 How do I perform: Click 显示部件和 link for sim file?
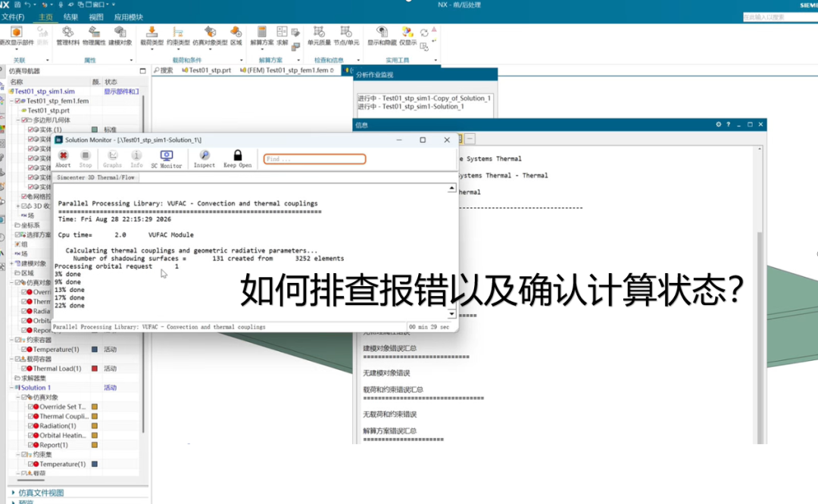[121, 92]
